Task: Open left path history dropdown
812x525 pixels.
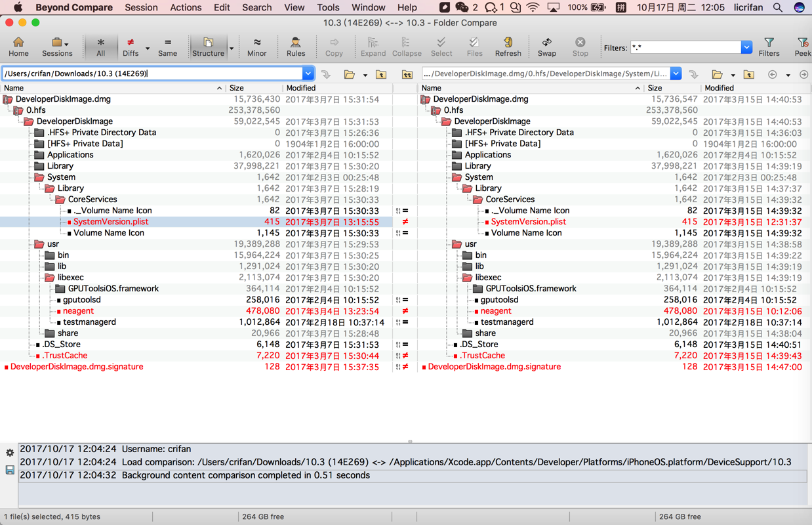Action: (308, 73)
